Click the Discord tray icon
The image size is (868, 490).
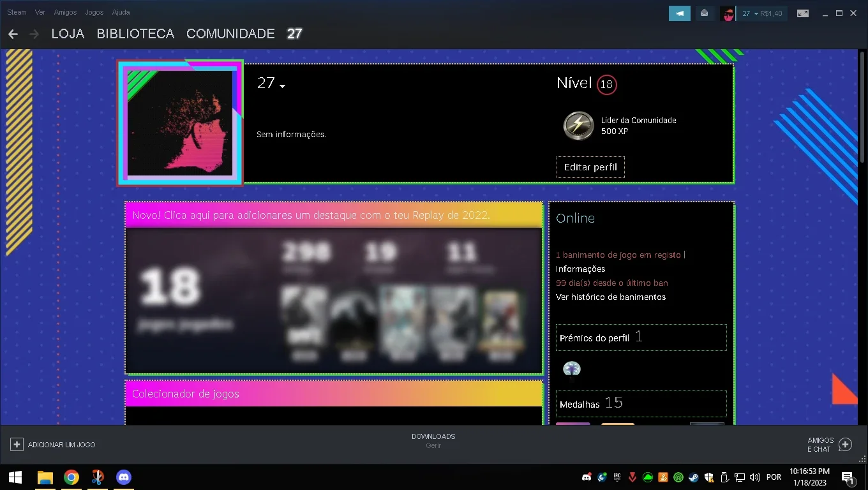click(x=587, y=477)
